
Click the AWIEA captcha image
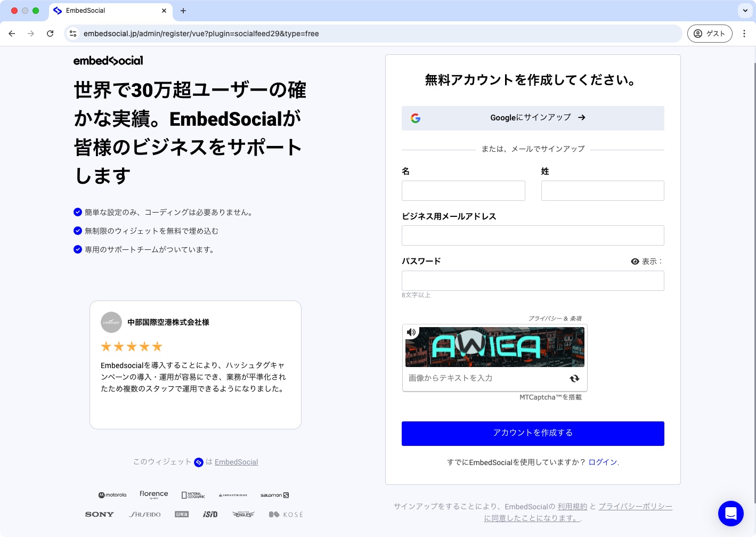(x=495, y=347)
